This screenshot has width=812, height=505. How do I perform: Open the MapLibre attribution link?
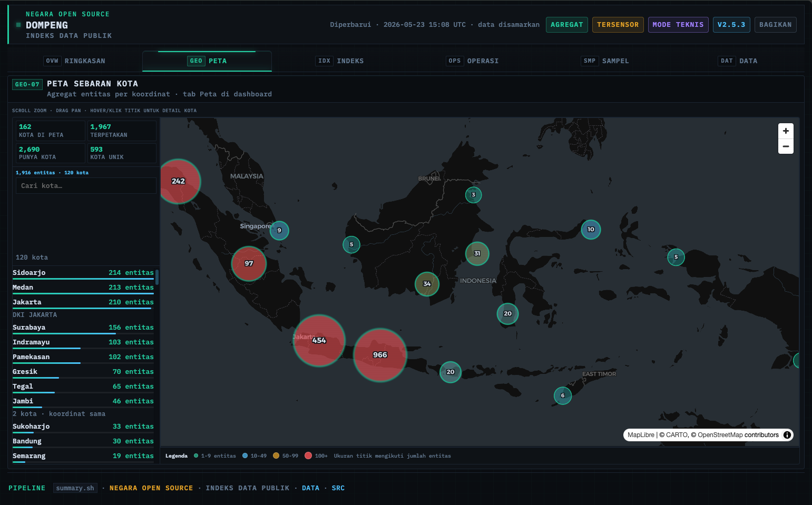click(x=641, y=435)
